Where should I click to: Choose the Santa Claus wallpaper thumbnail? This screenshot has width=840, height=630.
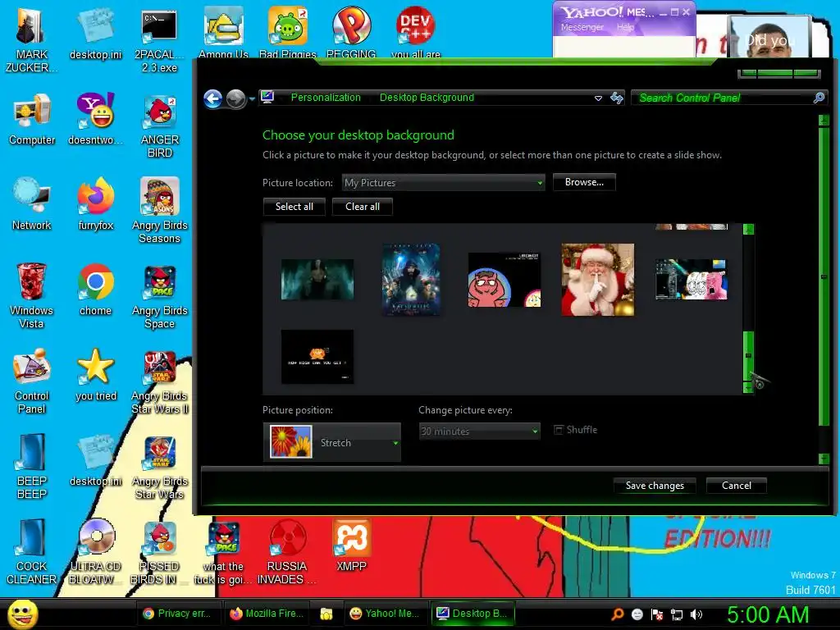(x=597, y=280)
